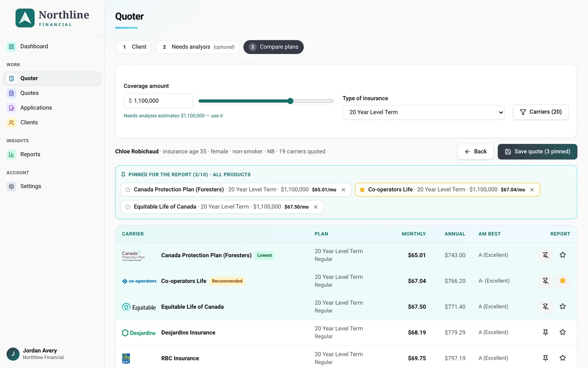Remove pinned Co-operators Life chip
This screenshot has width=588, height=368.
[x=532, y=190]
